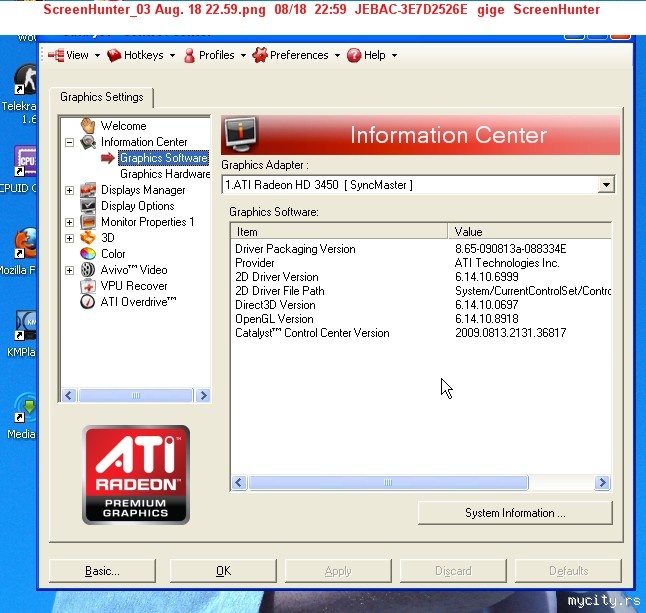Click the ATI Overdrive gauge icon
The width and height of the screenshot is (646, 613).
(88, 302)
